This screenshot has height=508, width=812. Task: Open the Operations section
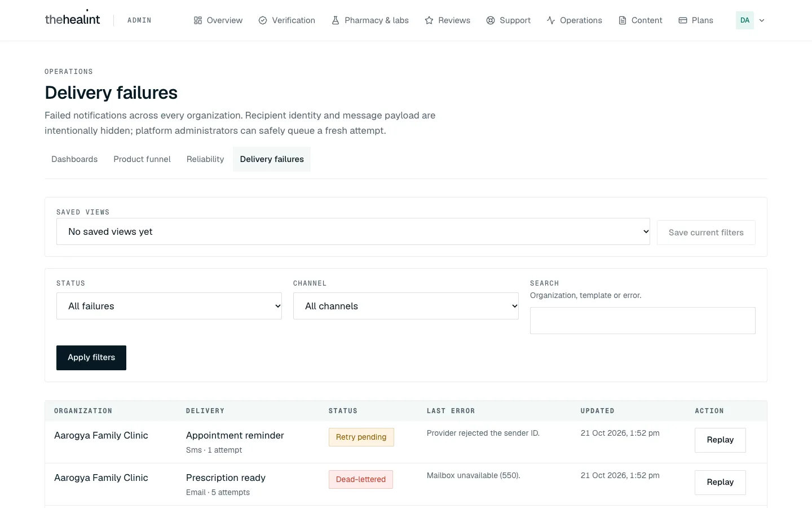tap(575, 20)
